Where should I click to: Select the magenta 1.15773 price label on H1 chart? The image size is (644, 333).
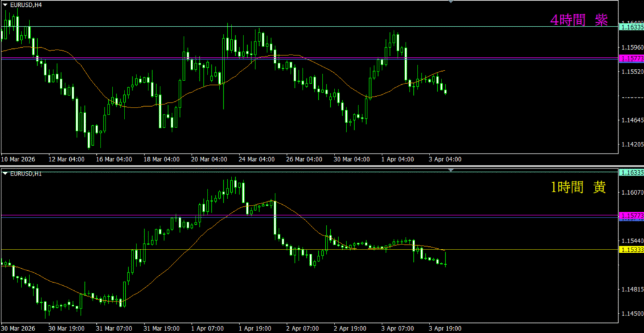[631, 216]
